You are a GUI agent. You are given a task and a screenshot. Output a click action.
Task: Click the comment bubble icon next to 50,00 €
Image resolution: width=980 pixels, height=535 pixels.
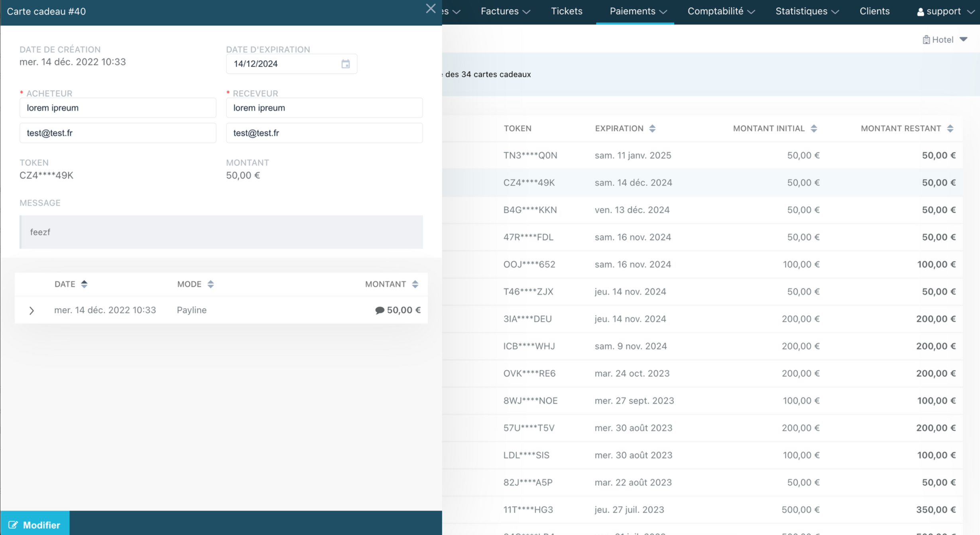point(380,310)
